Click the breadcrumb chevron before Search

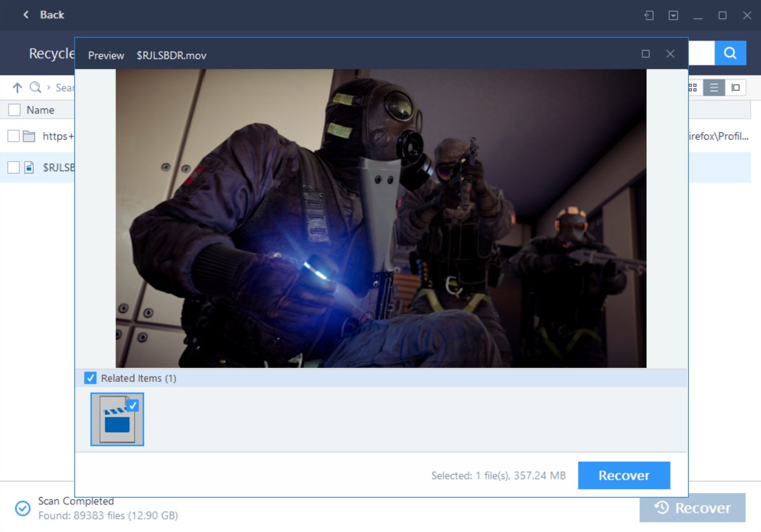[49, 88]
